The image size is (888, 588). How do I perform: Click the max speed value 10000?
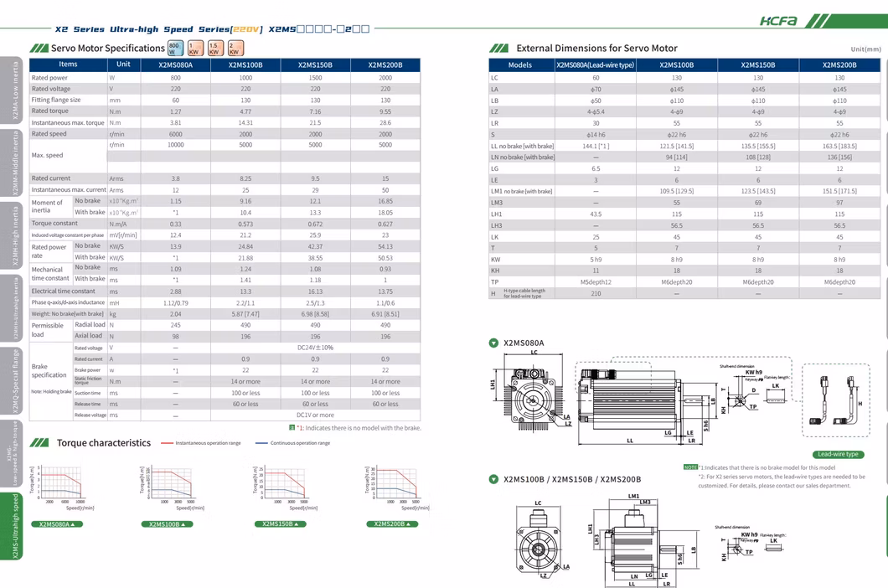[x=176, y=145]
